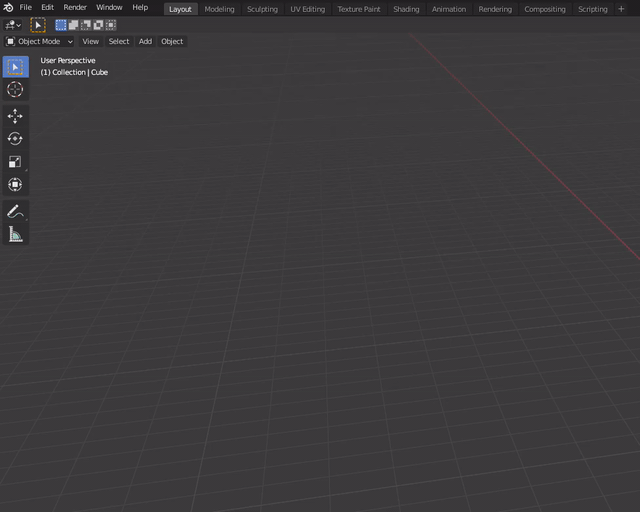
Task: Select the Annotate pencil tool
Action: (15, 211)
